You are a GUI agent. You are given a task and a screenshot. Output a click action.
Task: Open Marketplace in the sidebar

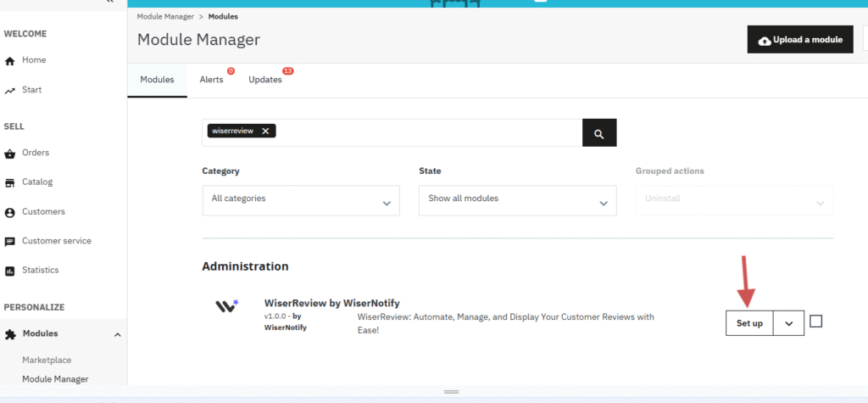pos(47,360)
